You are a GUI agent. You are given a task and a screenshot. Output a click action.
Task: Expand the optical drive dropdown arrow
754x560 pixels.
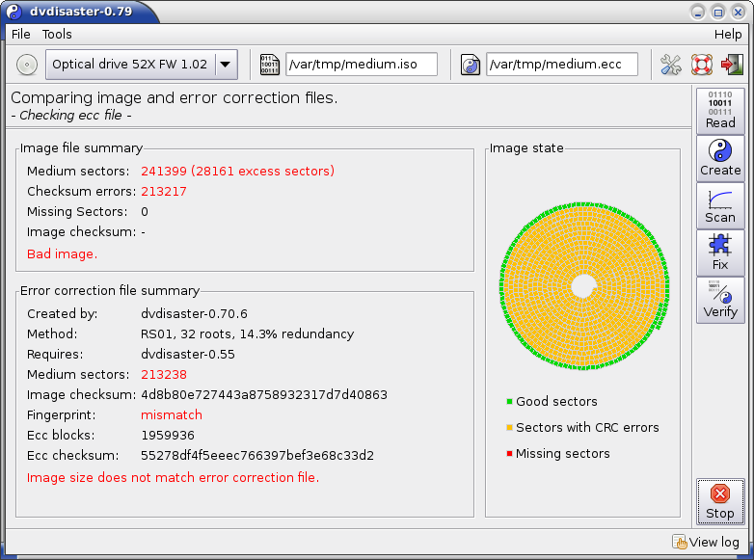pos(226,65)
